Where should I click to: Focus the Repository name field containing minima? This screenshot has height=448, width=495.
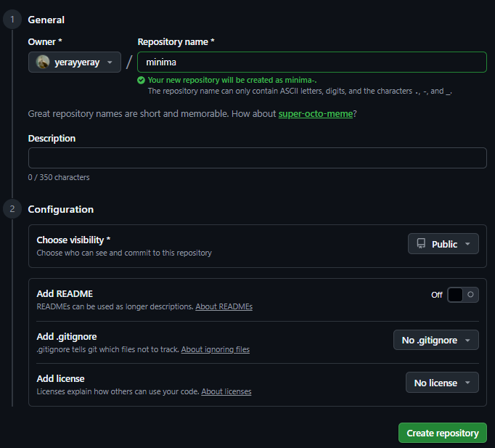[x=311, y=62]
